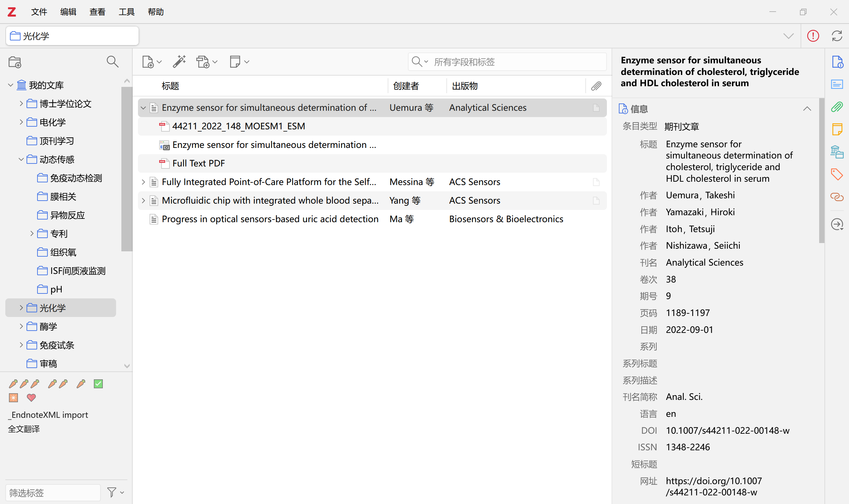849x504 pixels.
Task: Open the 编辑 menu
Action: (x=68, y=12)
